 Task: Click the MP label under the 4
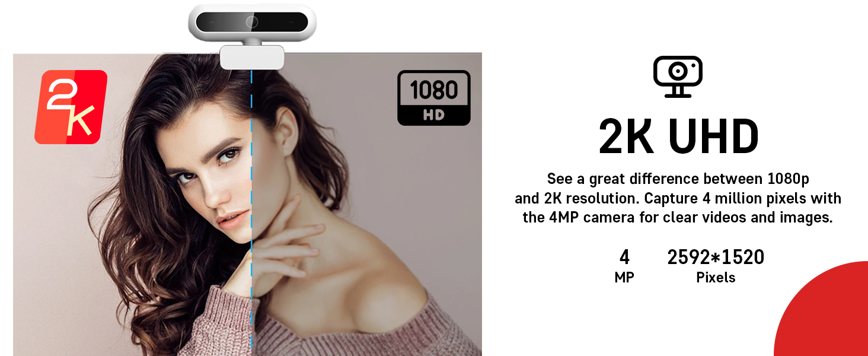coord(624,277)
